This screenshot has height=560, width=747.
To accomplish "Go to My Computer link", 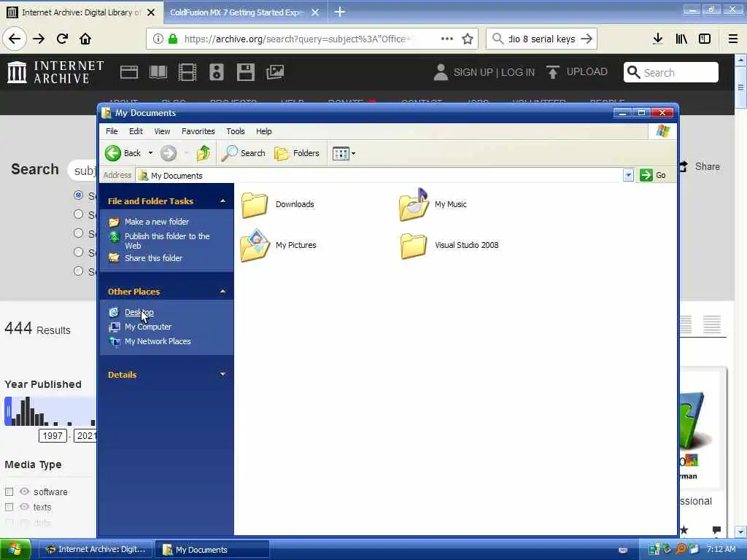I will click(x=147, y=327).
